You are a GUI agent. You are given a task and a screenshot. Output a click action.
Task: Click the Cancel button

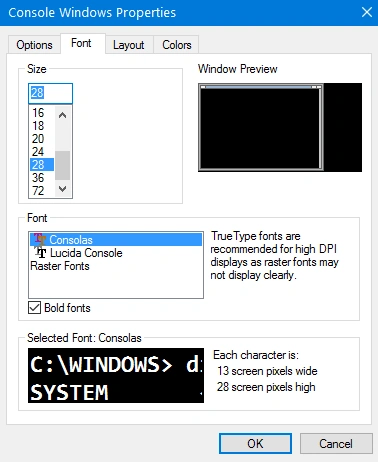pyautogui.click(x=336, y=444)
